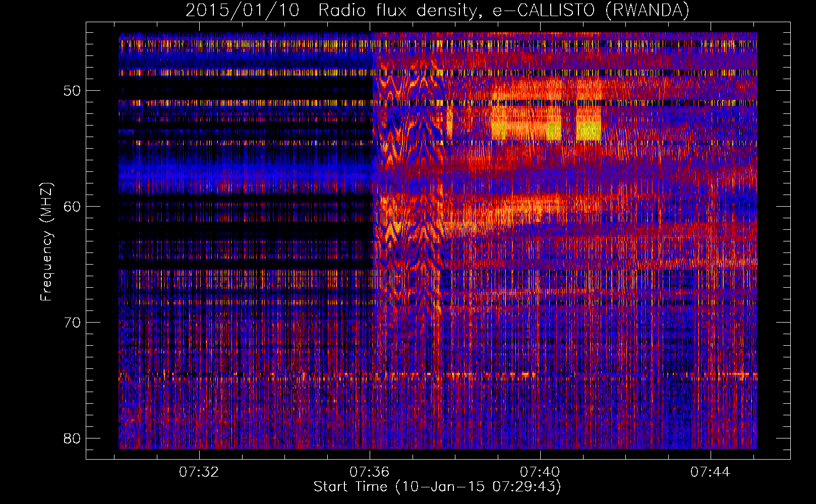This screenshot has width=816, height=504.
Task: Click the 07:44 time tick label
Action: (x=711, y=472)
